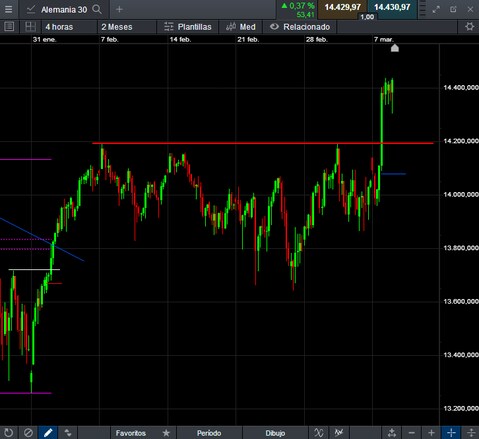Zoom out with the minus icon
The width and height of the screenshot is (479, 439).
(x=412, y=433)
